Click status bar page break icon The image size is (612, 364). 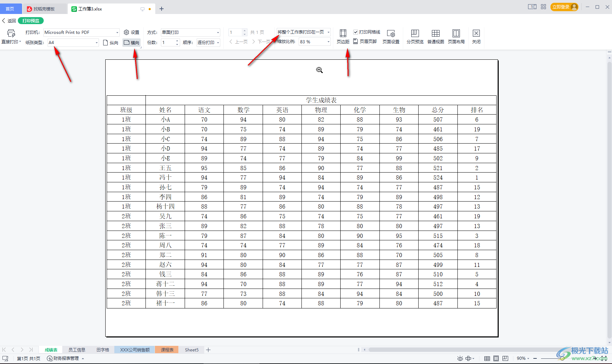point(505,358)
